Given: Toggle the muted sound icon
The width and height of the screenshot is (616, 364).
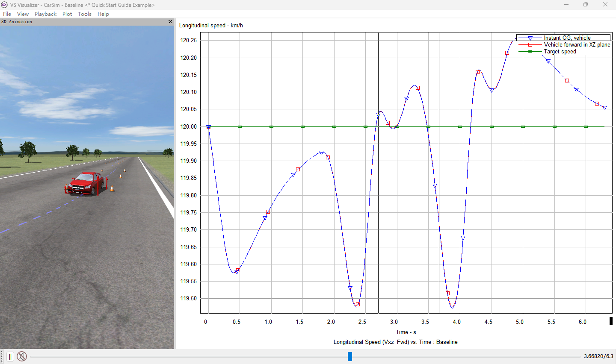Looking at the screenshot, I should pos(22,356).
